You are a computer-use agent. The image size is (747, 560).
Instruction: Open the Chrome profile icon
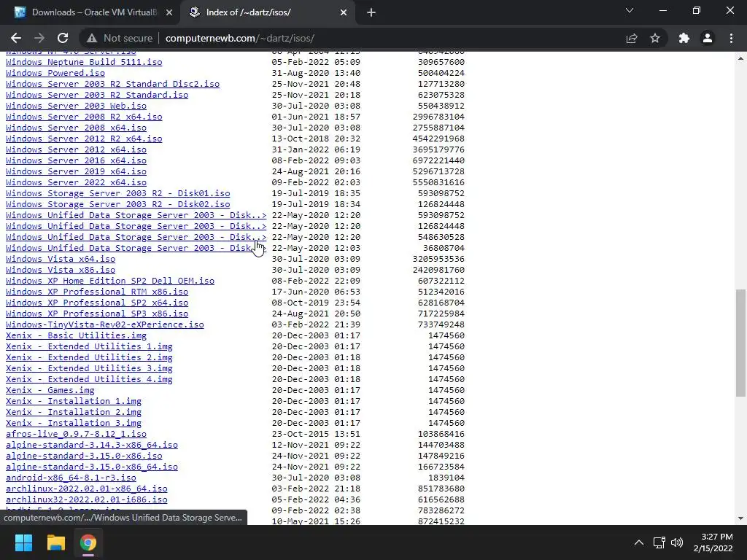(708, 38)
